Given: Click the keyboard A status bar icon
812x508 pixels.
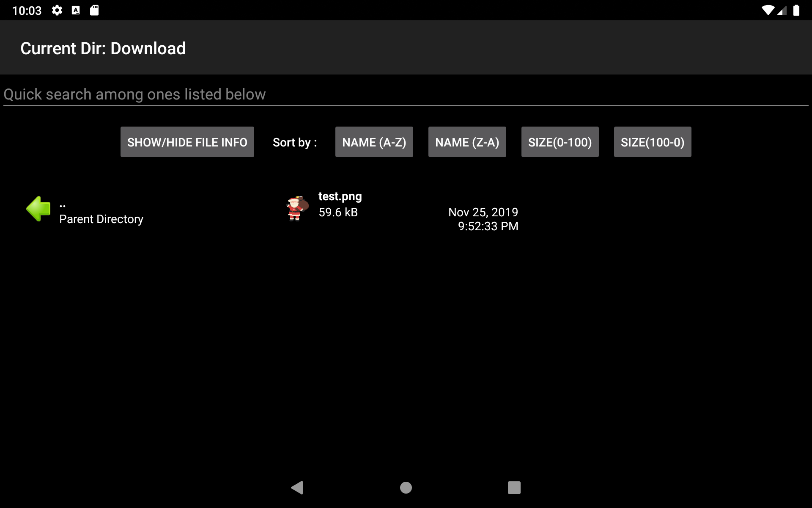Looking at the screenshot, I should point(76,10).
